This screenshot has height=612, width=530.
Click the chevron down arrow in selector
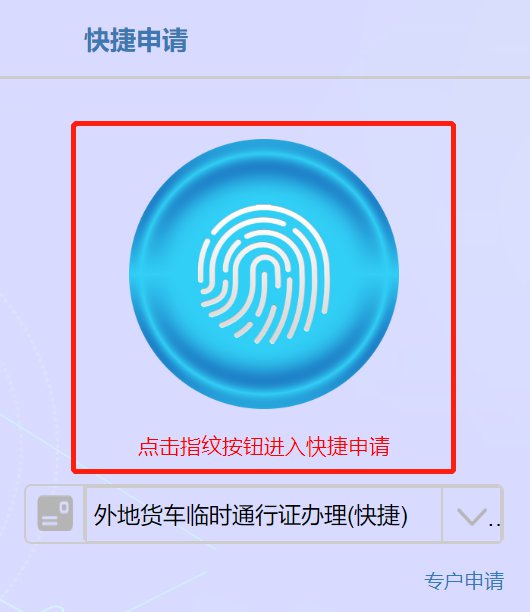click(472, 516)
